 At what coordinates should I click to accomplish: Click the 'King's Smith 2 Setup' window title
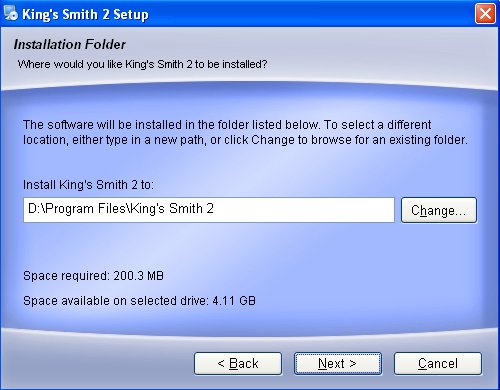(x=85, y=14)
